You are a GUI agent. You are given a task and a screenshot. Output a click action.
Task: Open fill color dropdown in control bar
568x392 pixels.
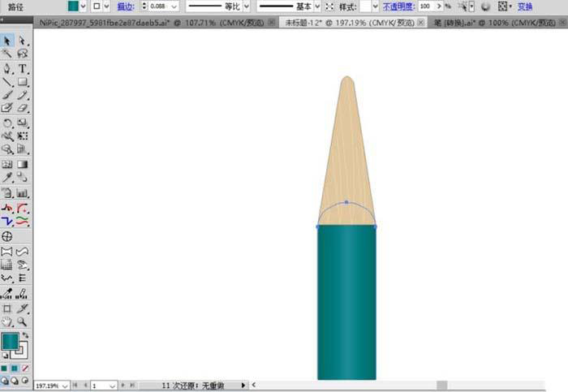[x=84, y=6]
